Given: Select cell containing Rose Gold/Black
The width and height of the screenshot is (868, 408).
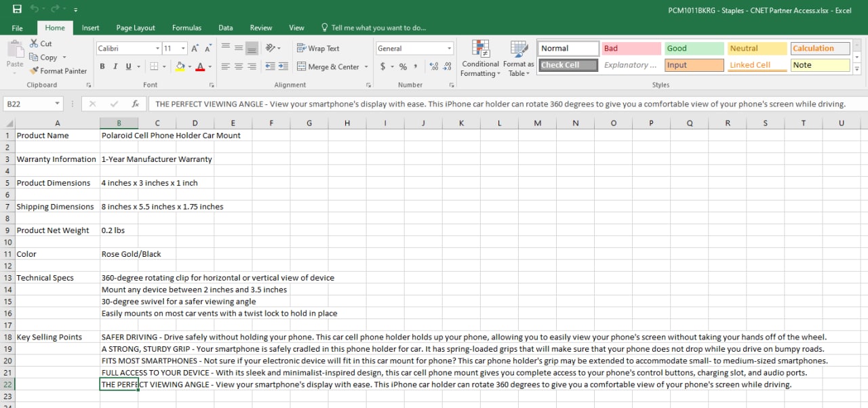Looking at the screenshot, I should 119,254.
